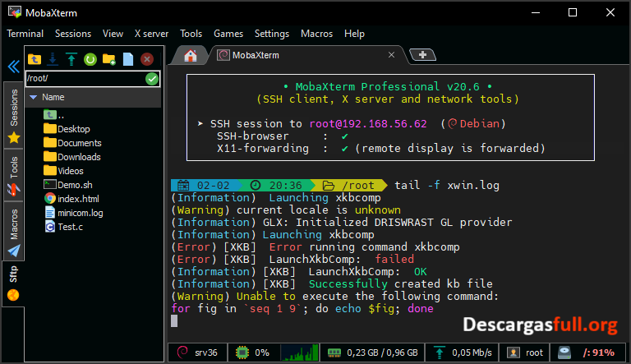Click the Name column sort arrow

(x=33, y=97)
